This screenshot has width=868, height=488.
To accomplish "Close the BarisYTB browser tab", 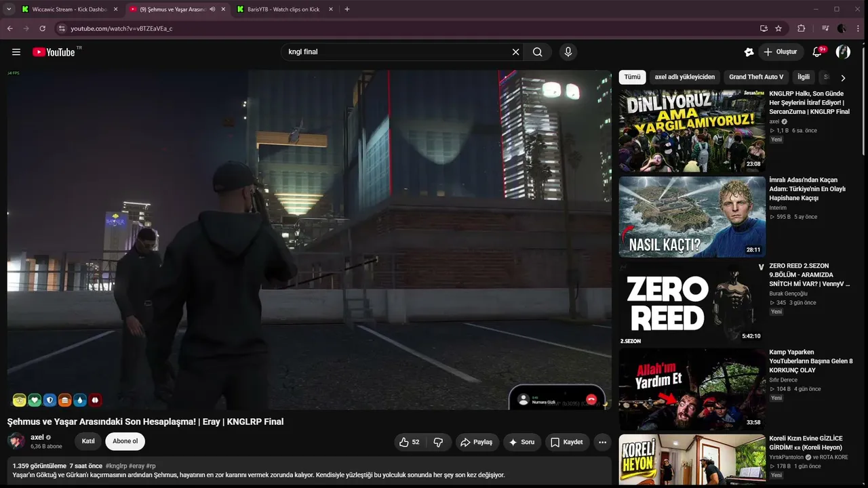I will (x=330, y=9).
